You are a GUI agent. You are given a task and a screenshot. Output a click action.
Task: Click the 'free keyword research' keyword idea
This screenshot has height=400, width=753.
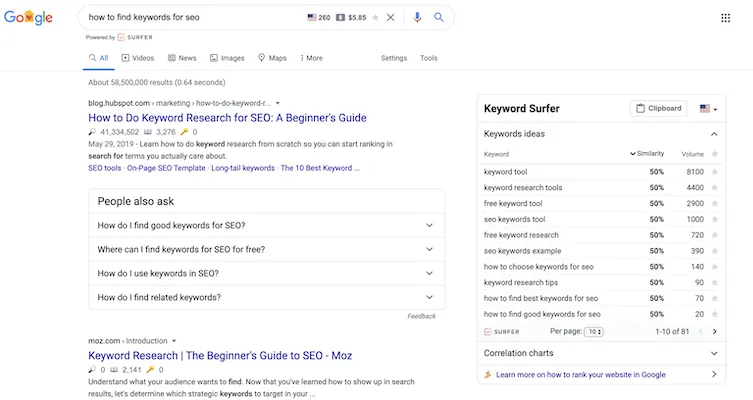point(521,235)
